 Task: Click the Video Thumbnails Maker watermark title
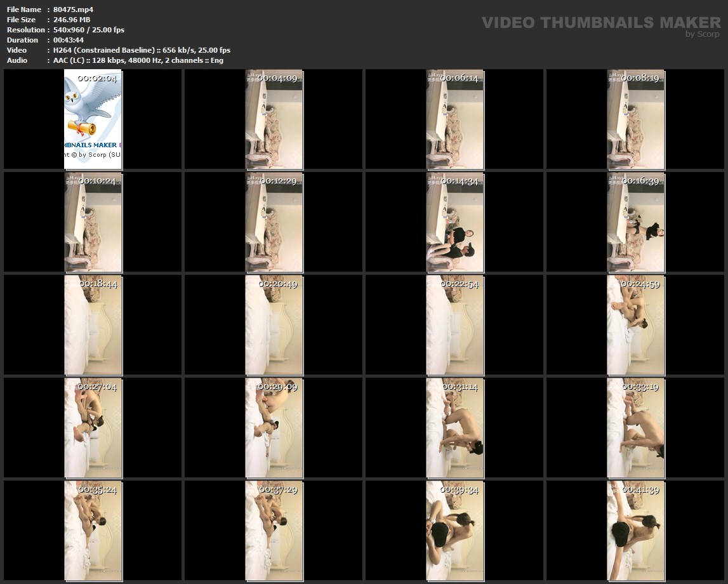click(600, 23)
